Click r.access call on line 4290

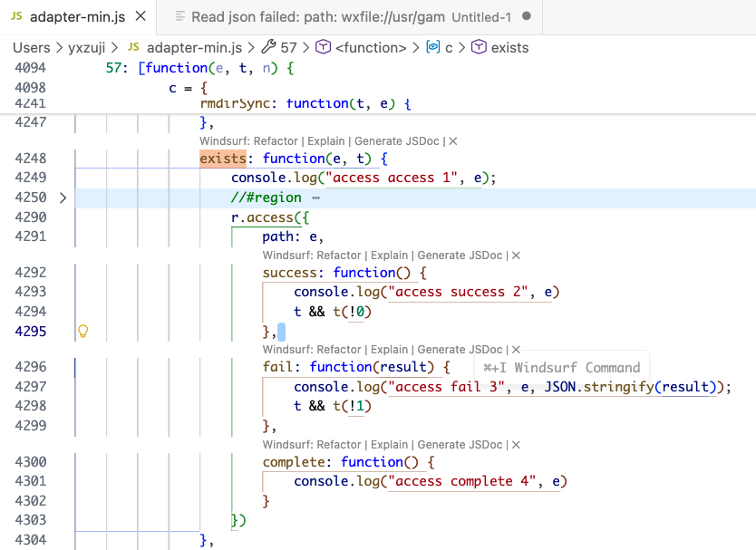pos(262,217)
